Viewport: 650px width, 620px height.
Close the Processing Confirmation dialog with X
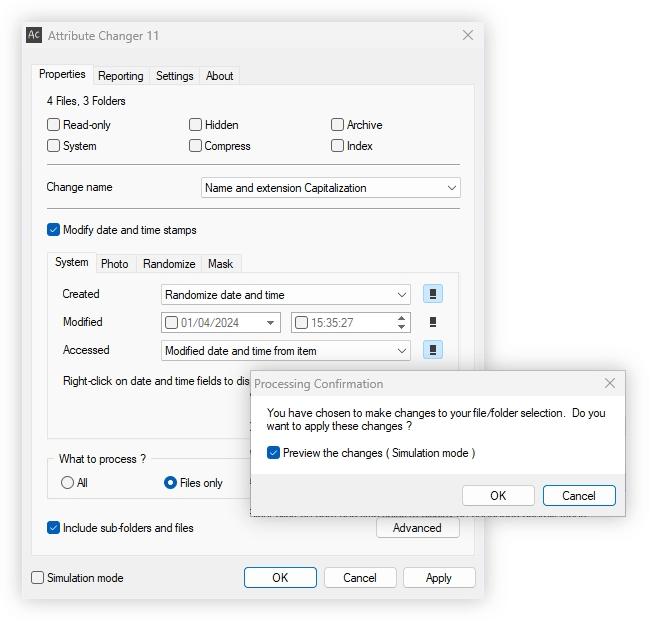pyautogui.click(x=610, y=383)
